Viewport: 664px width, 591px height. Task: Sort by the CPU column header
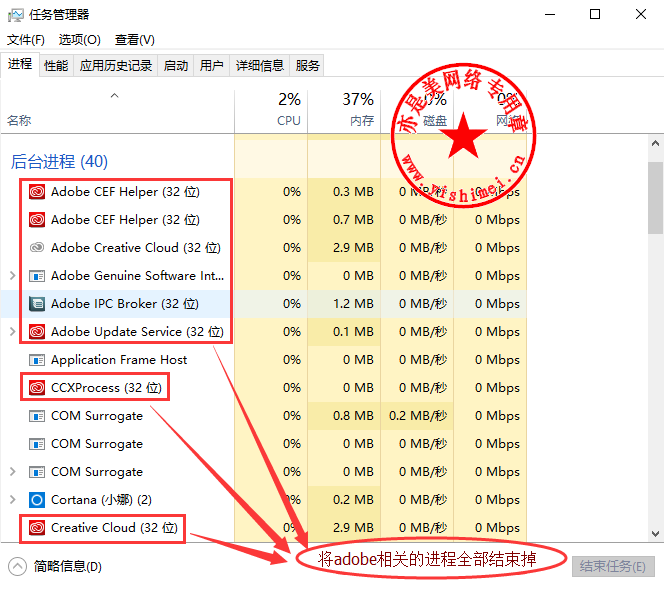(271, 111)
